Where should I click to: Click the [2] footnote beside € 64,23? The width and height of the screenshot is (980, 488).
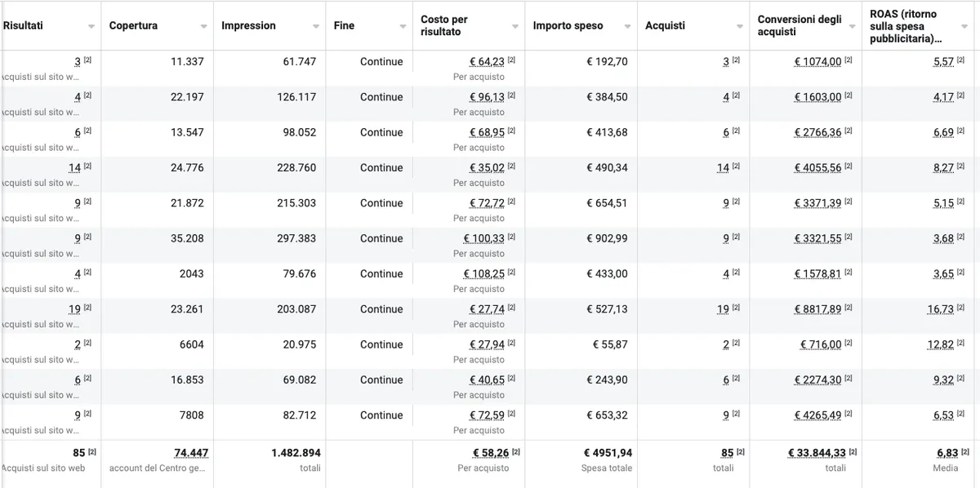512,60
